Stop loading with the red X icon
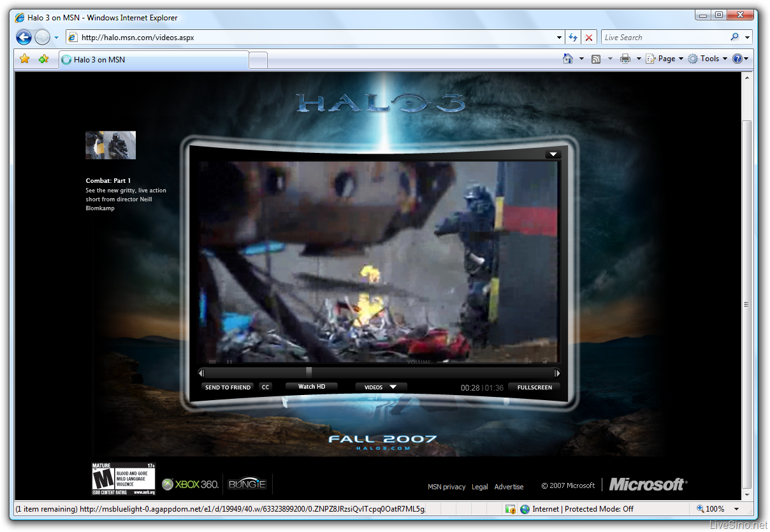 pyautogui.click(x=589, y=38)
